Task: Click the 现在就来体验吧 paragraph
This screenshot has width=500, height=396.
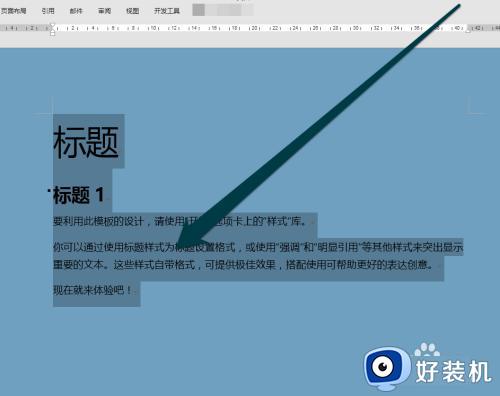Action: pos(92,290)
